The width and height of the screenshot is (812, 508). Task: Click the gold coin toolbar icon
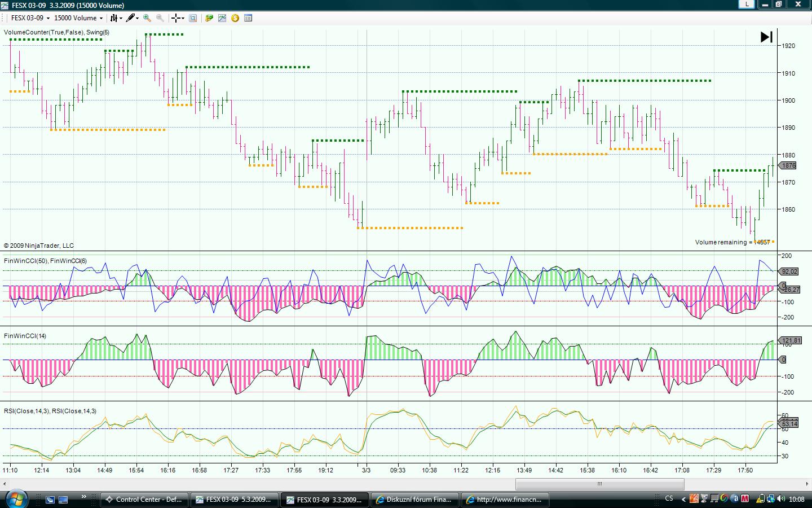click(235, 18)
